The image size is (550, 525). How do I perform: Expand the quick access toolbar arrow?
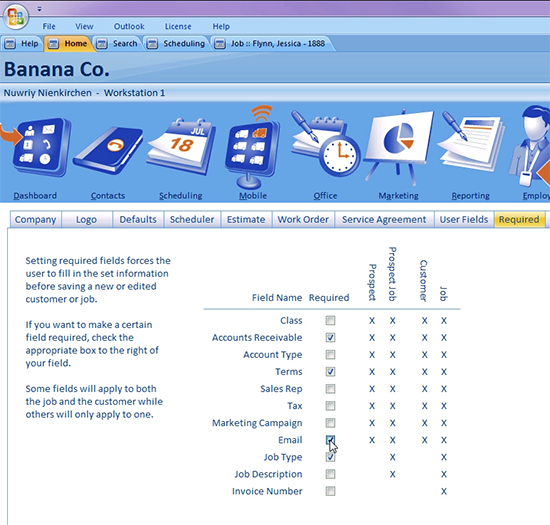point(39,9)
